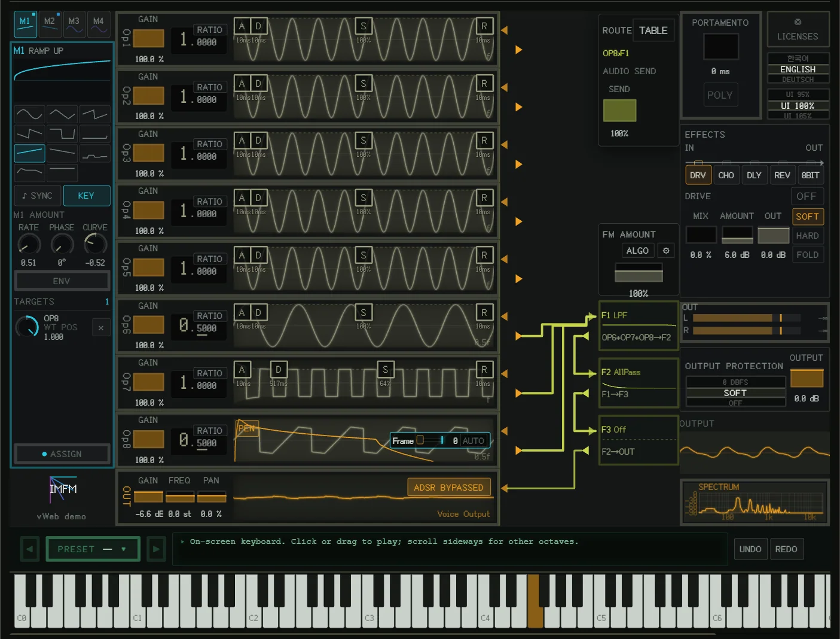Click the REDO button
Image resolution: width=840 pixels, height=639 pixels.
click(786, 549)
